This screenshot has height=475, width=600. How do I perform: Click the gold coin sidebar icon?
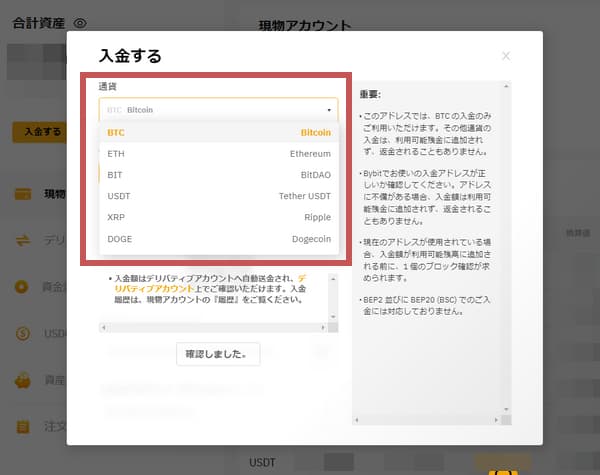point(22,286)
